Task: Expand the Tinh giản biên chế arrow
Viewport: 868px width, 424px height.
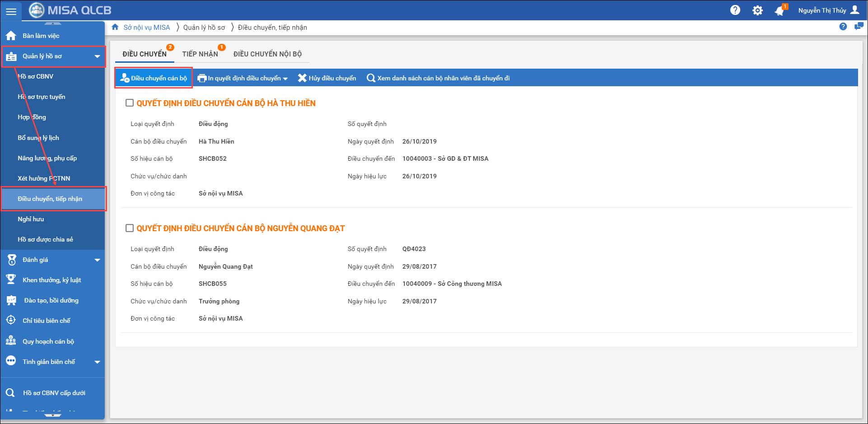Action: pyautogui.click(x=97, y=362)
